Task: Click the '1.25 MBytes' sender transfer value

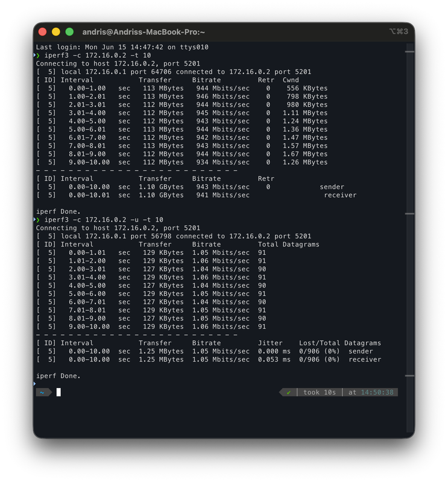Action: coord(161,351)
